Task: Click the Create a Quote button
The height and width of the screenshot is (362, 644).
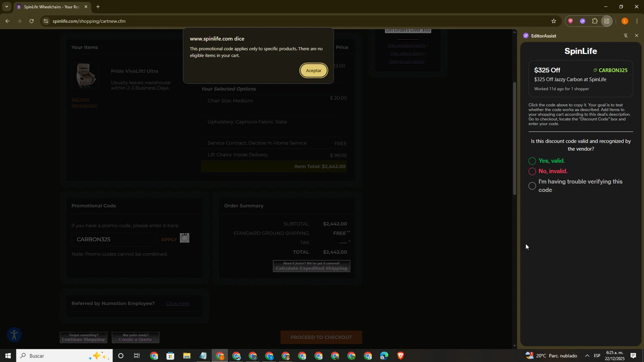Action: pos(135,338)
